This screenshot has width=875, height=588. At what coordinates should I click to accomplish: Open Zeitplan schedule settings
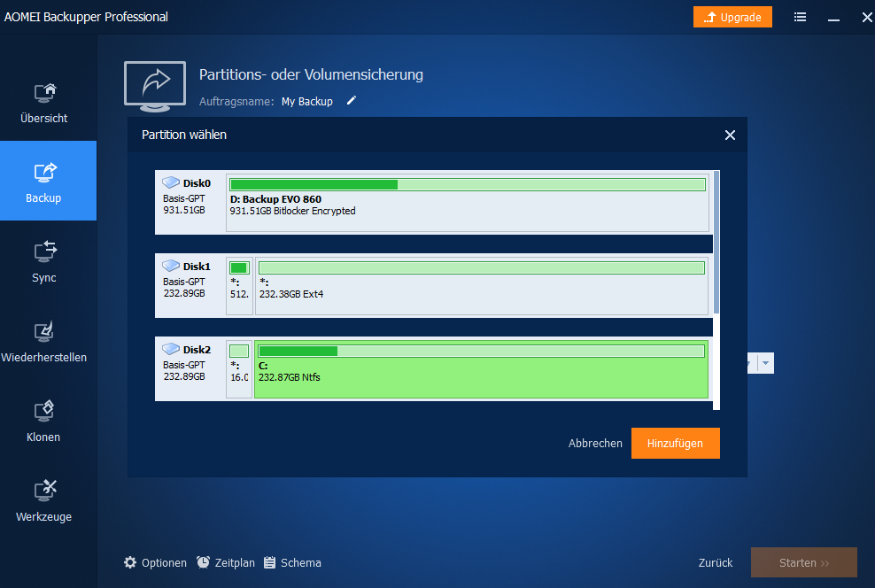[x=226, y=563]
